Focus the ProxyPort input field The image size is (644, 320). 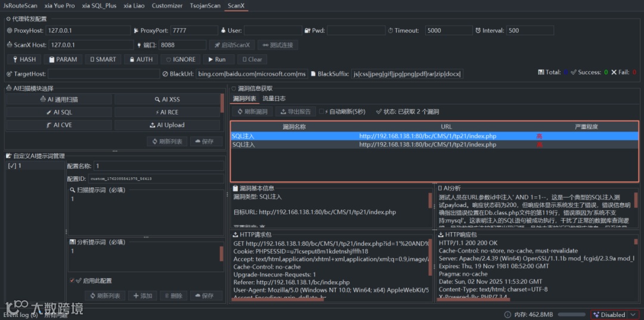(194, 30)
